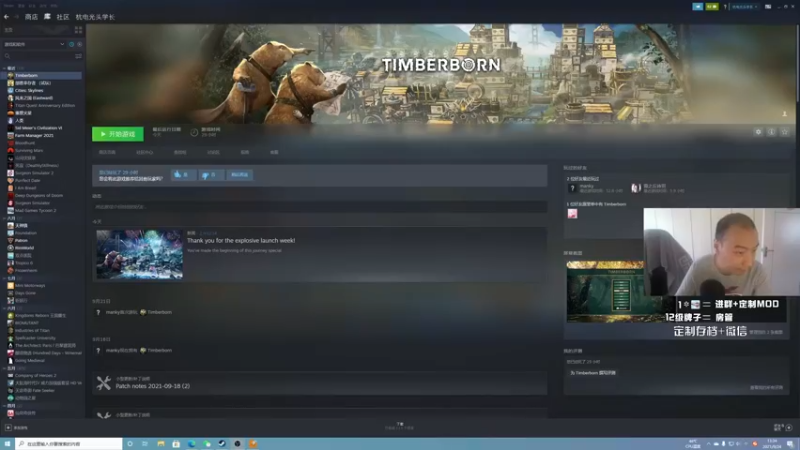
Task: Start the game with green 开始游戏 button
Action: coord(118,134)
